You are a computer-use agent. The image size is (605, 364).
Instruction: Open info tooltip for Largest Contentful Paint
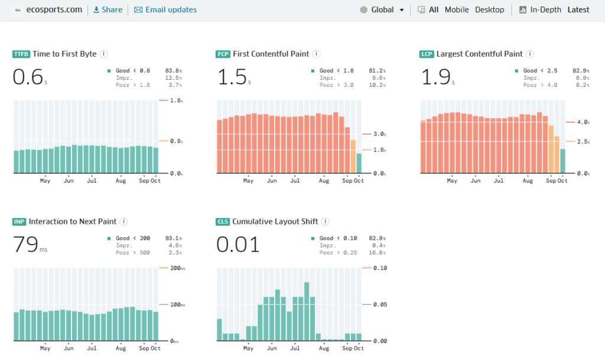[x=530, y=54]
